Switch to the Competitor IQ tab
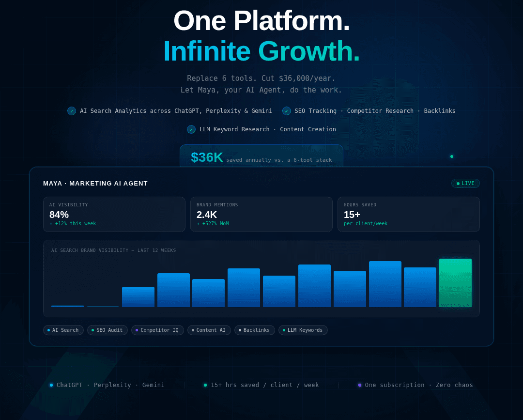The image size is (523, 420). point(157,330)
